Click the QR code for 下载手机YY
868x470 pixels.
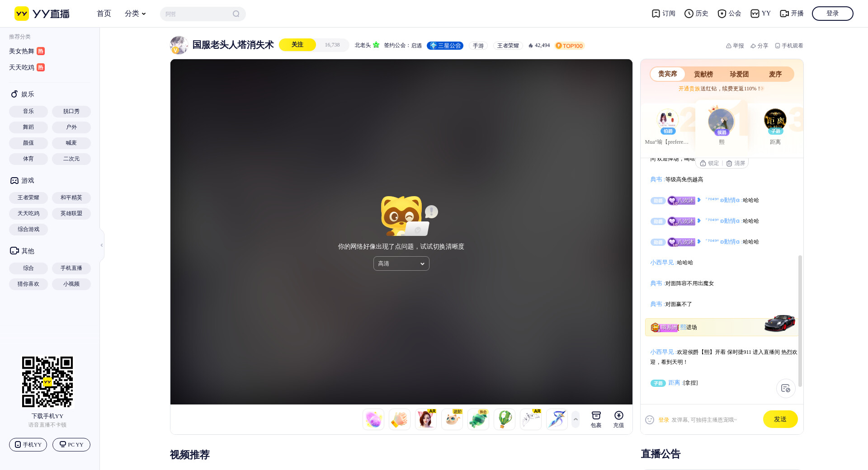coord(47,382)
